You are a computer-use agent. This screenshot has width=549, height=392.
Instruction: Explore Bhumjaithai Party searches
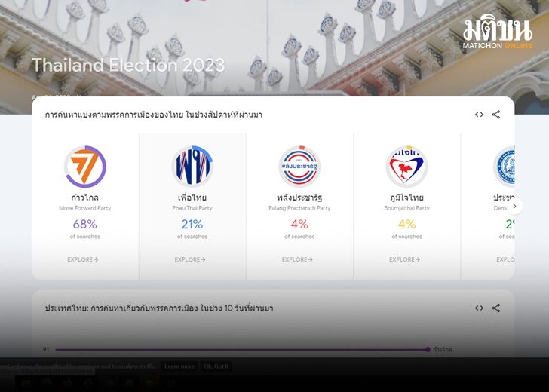point(404,259)
